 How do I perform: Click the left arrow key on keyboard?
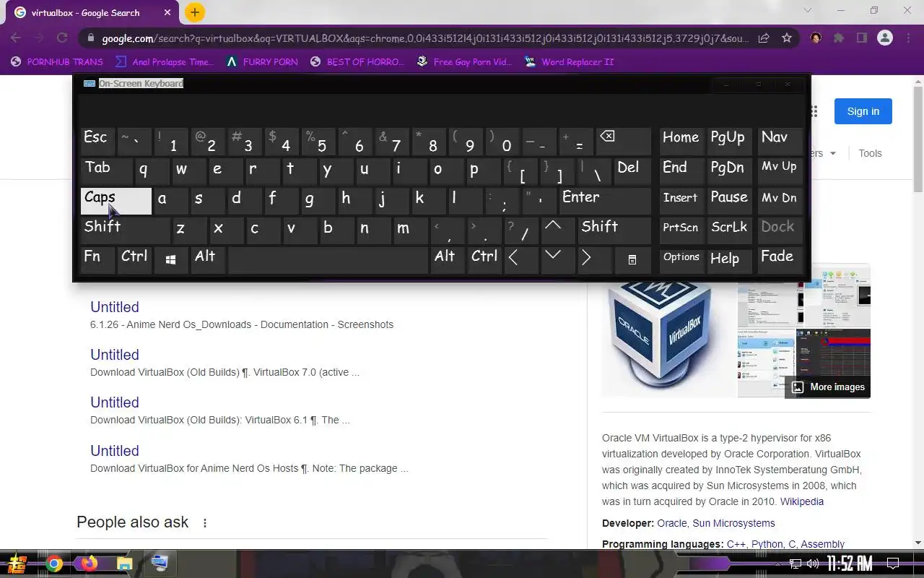point(520,259)
